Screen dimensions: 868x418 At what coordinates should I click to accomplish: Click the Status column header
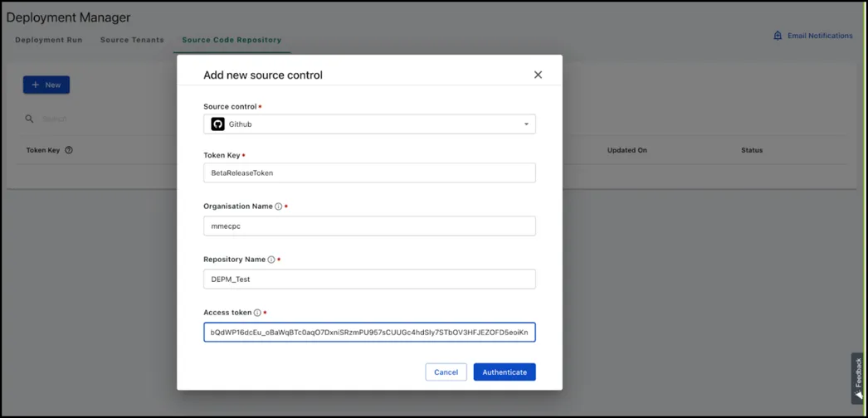pyautogui.click(x=752, y=150)
